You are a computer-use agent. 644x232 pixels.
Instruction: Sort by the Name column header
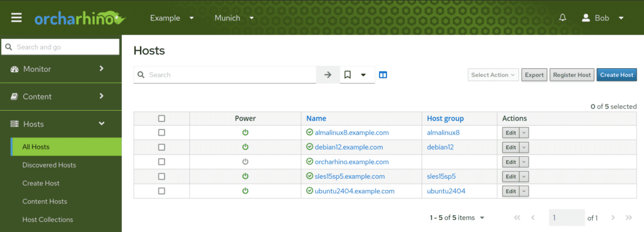pyautogui.click(x=316, y=118)
